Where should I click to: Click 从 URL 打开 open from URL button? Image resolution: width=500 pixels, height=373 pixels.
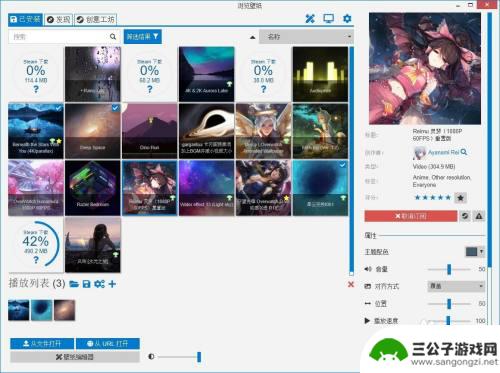coord(108,343)
